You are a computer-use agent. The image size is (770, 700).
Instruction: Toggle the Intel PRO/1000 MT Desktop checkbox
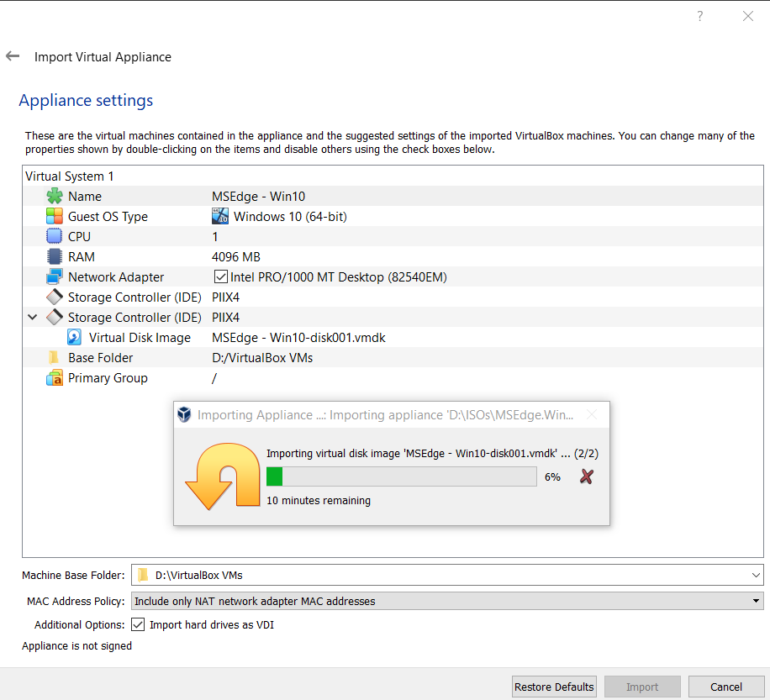221,277
